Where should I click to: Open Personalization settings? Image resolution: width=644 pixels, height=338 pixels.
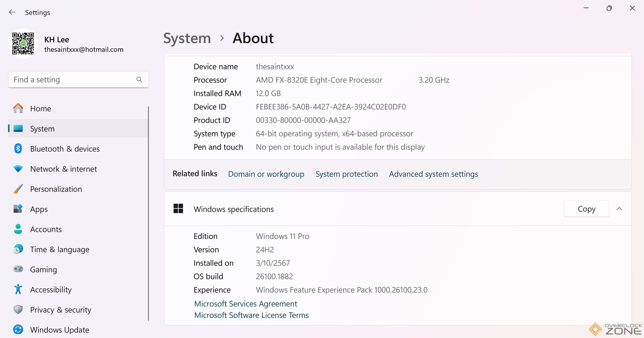pyautogui.click(x=78, y=189)
